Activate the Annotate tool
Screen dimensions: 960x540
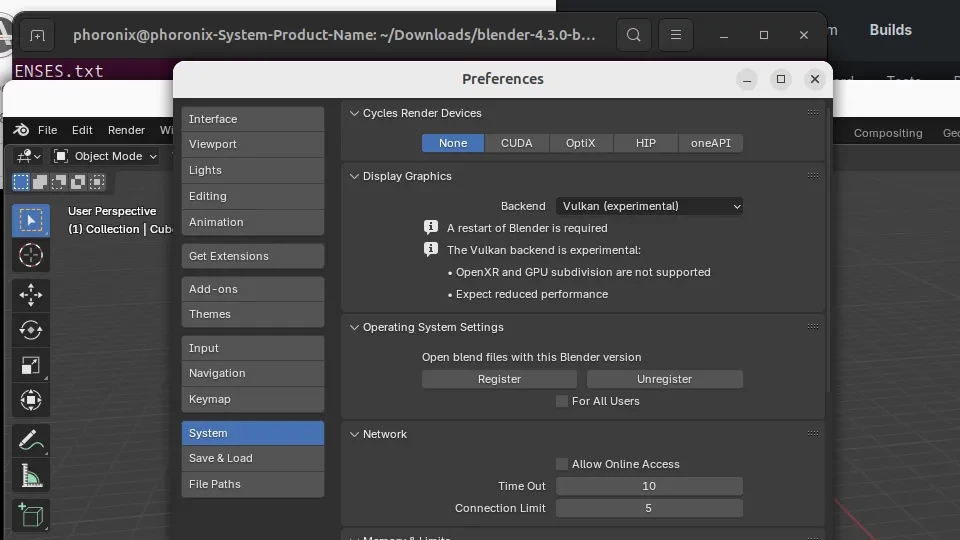pos(31,440)
